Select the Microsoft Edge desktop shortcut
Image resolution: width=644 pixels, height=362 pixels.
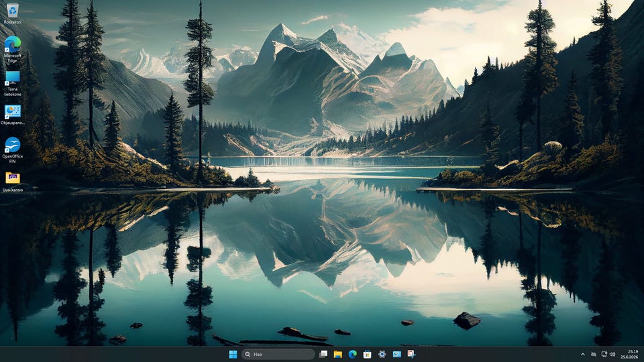[x=12, y=49]
